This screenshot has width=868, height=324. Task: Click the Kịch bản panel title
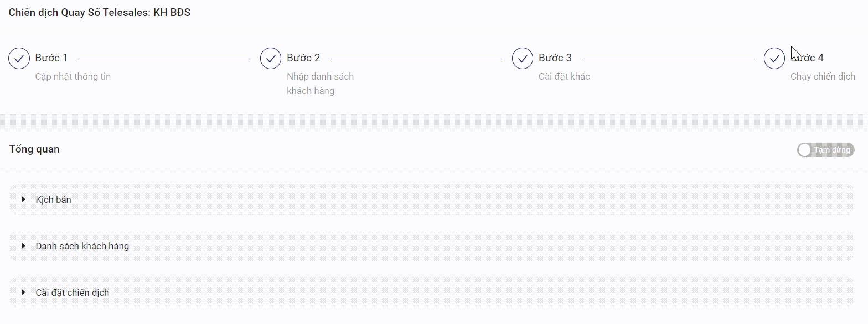click(x=54, y=200)
